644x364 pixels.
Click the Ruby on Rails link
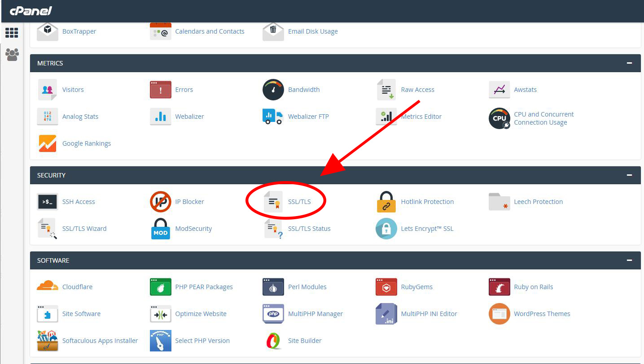click(534, 287)
